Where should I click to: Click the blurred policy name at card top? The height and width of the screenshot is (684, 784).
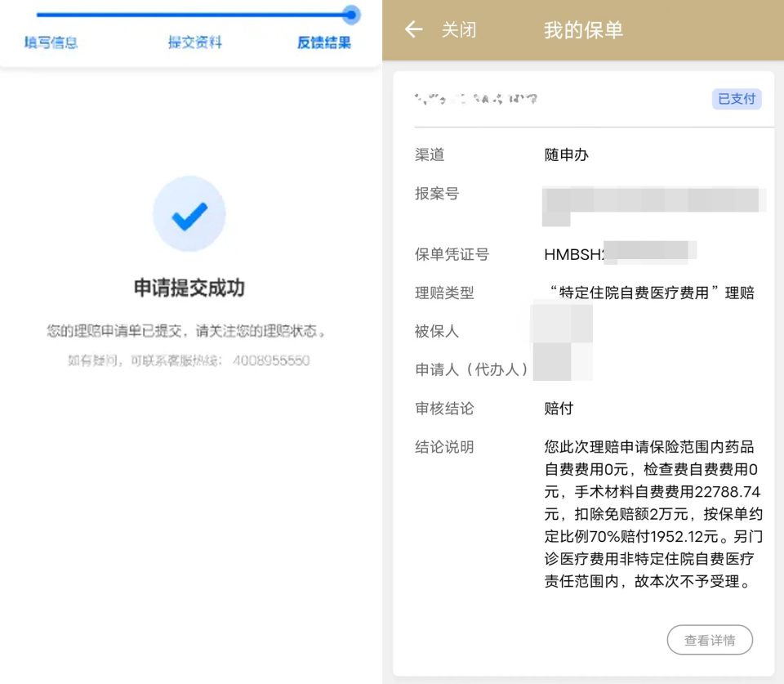(x=476, y=100)
